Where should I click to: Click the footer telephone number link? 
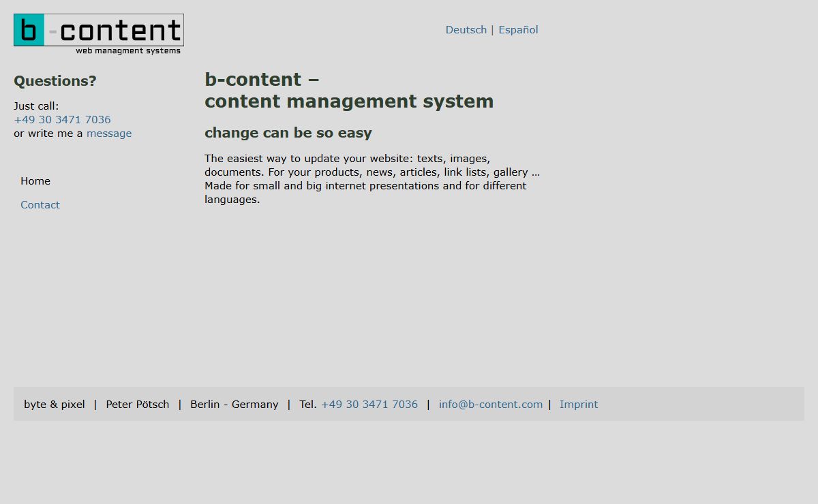pos(369,405)
